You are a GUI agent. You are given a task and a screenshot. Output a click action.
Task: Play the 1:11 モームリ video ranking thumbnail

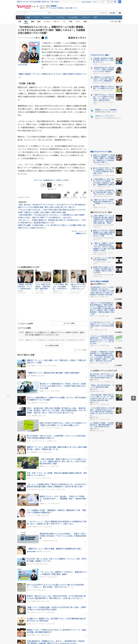[x=119, y=218]
